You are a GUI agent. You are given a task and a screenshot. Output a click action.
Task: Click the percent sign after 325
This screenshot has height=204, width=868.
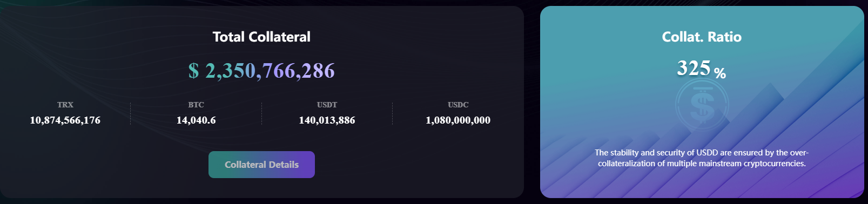[720, 73]
